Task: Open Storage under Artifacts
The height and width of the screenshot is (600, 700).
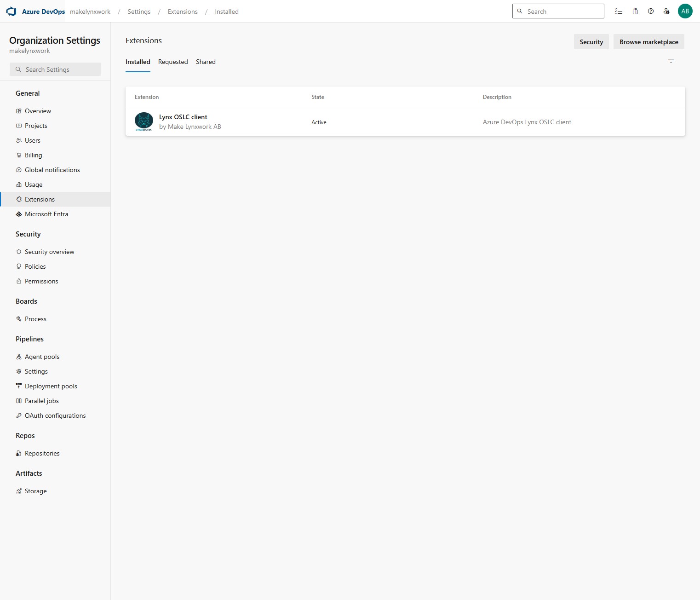Action: point(55,491)
